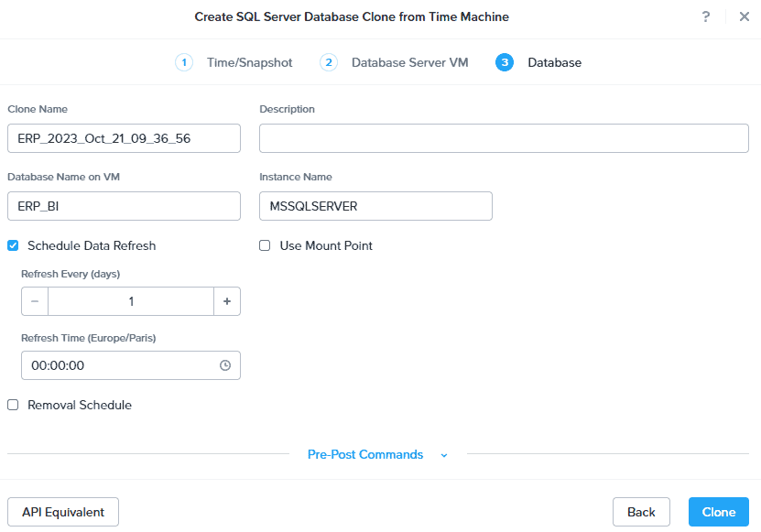Decrease refresh days with minus button

[35, 301]
